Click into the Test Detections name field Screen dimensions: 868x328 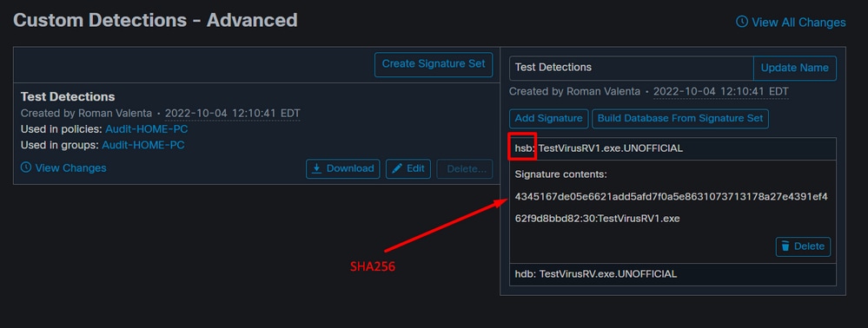tap(631, 68)
